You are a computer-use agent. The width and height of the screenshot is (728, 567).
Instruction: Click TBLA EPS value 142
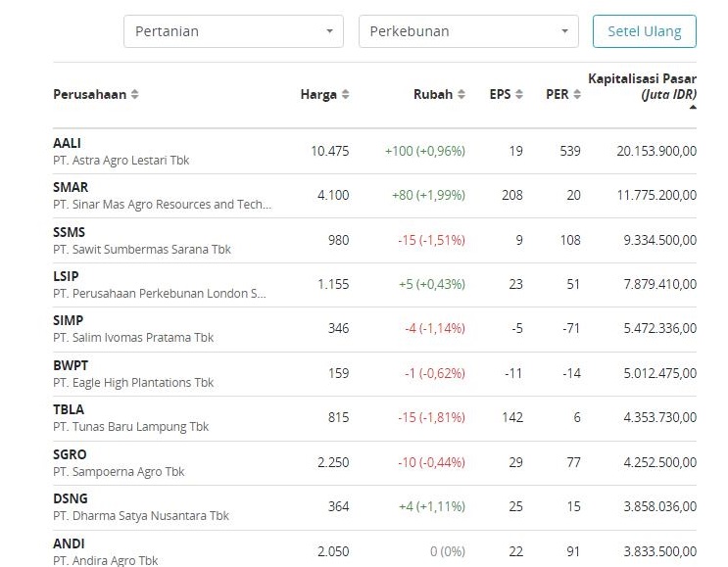(x=512, y=417)
